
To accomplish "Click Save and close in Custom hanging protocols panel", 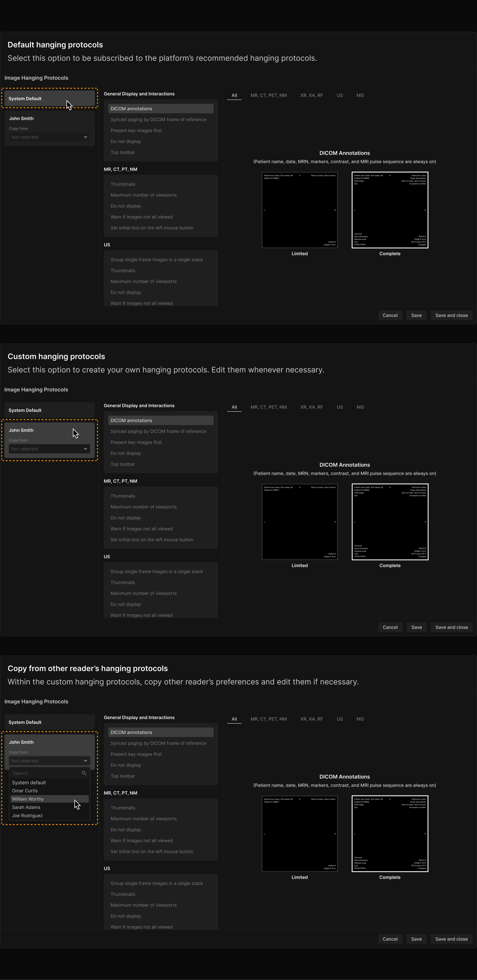I will click(452, 627).
